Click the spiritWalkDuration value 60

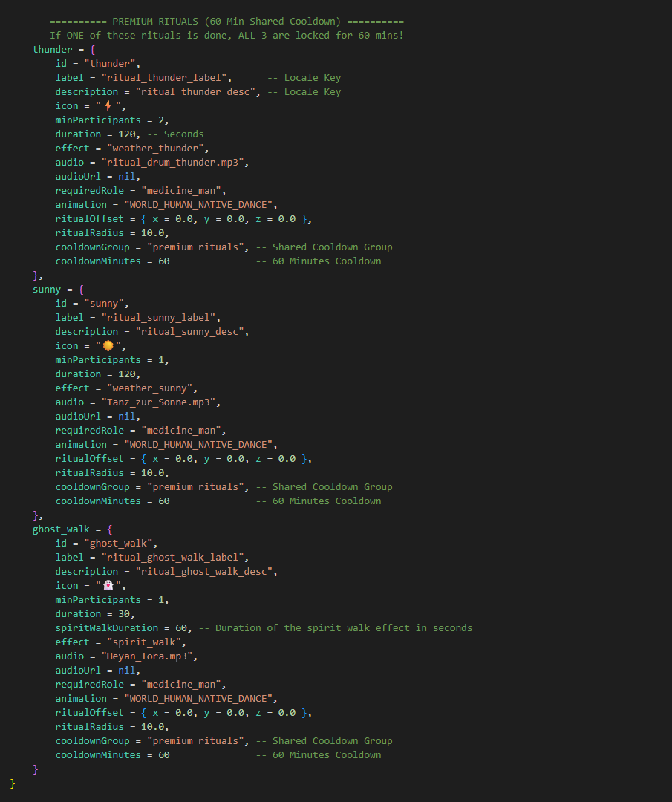click(x=181, y=627)
